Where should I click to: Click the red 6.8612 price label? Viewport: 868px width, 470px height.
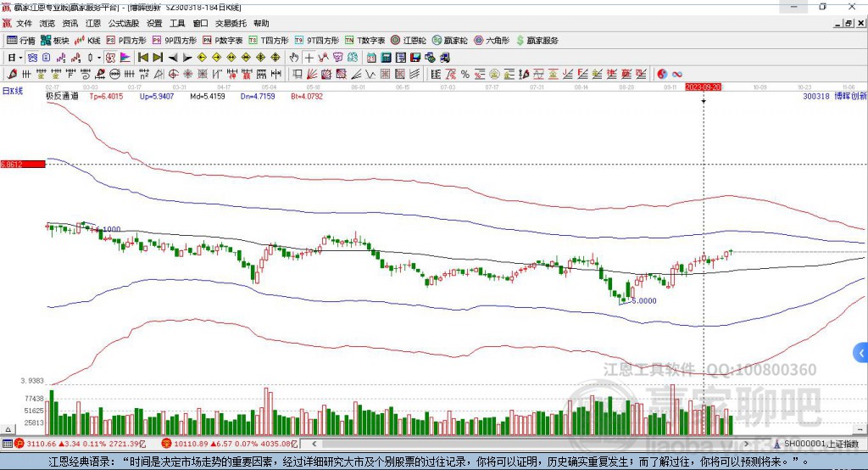[23, 164]
